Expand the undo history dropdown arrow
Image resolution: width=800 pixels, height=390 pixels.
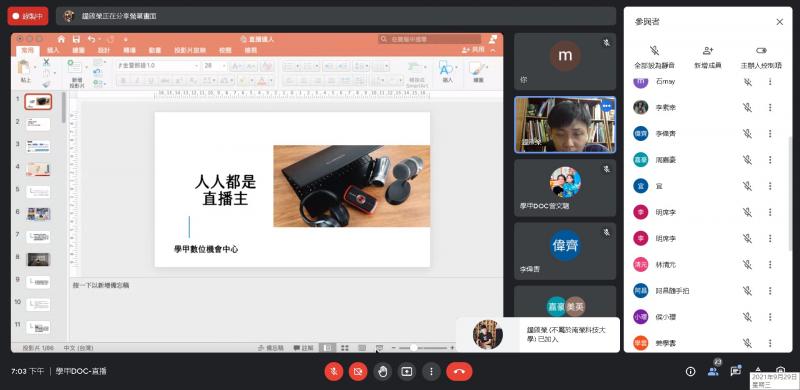click(x=99, y=39)
